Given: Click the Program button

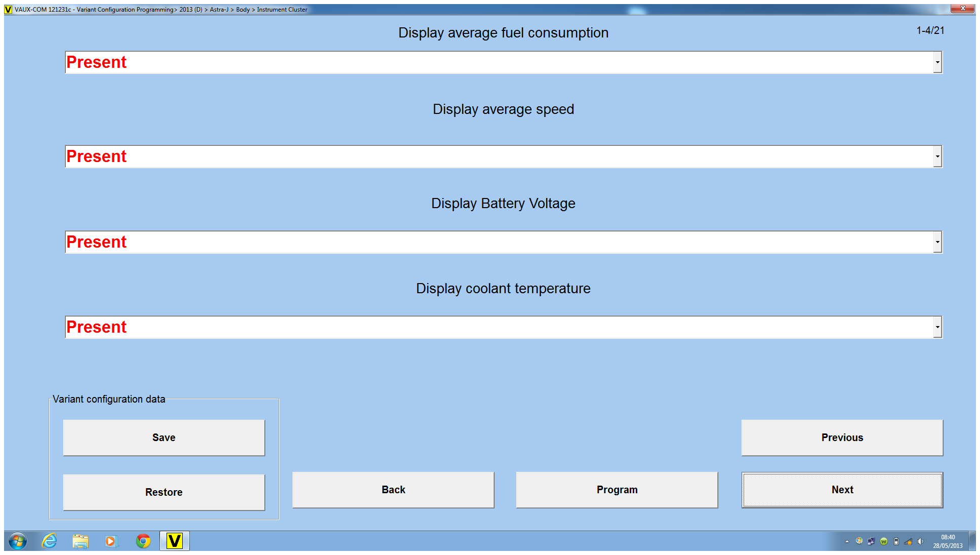Looking at the screenshot, I should (617, 490).
